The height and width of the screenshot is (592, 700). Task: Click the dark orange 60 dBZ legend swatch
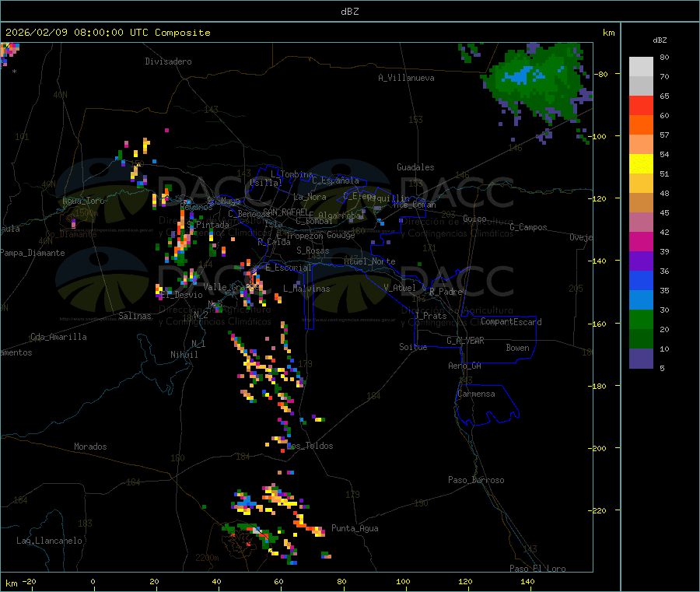(641, 125)
